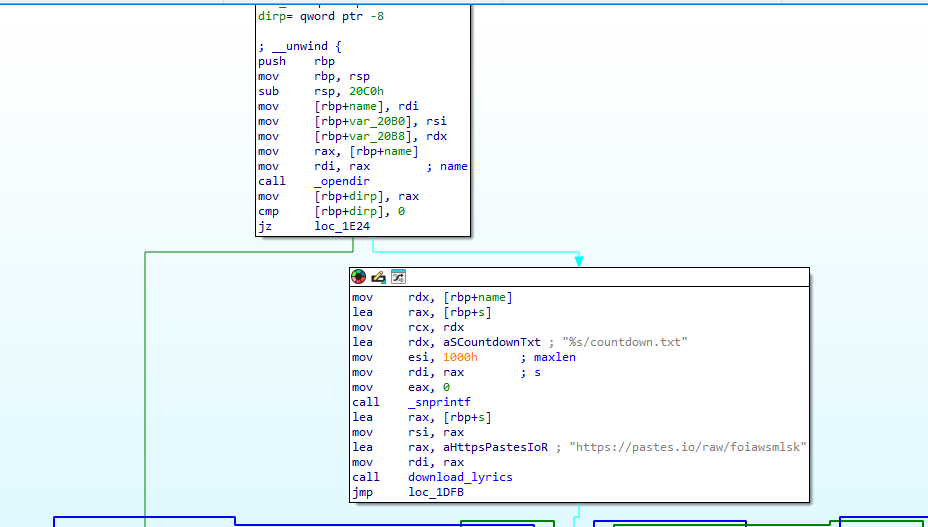Click the pastes.io URL string comment
This screenshot has height=527, width=928.
click(x=688, y=447)
